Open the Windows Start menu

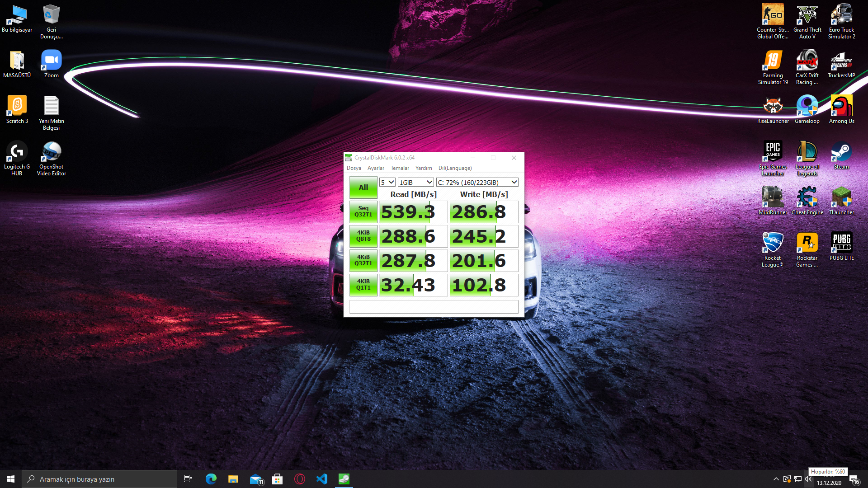11,479
